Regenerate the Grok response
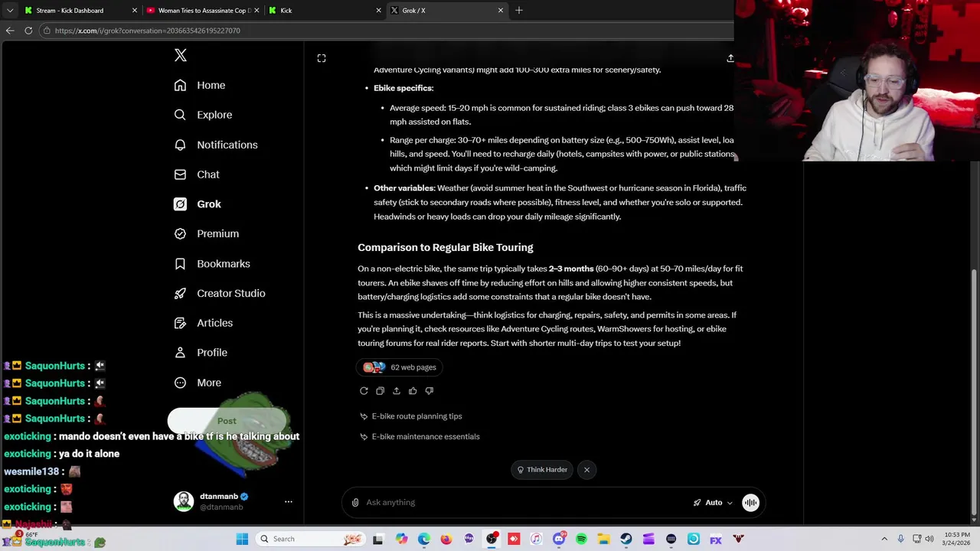Viewport: 980px width, 551px height. (364, 391)
